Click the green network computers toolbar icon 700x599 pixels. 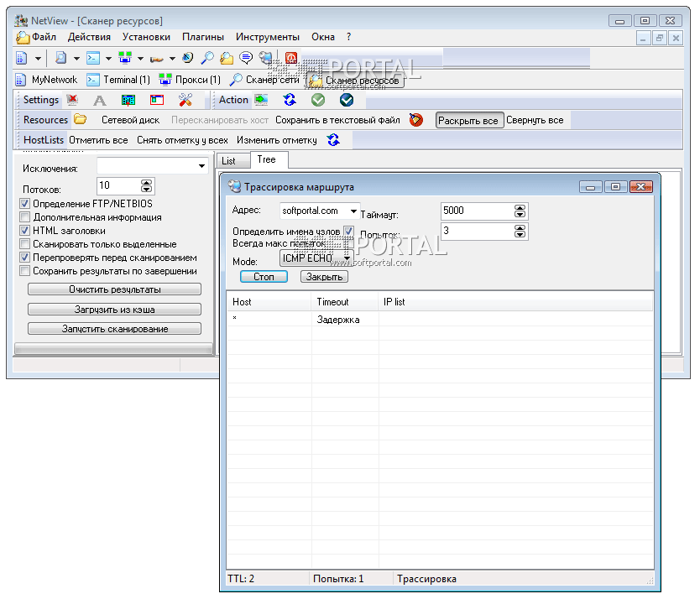click(125, 58)
